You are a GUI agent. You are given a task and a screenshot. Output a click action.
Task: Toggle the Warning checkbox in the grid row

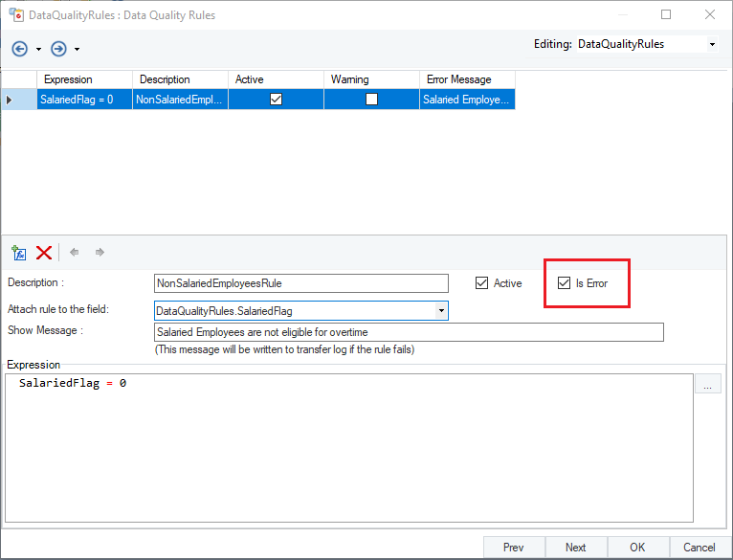[x=371, y=99]
